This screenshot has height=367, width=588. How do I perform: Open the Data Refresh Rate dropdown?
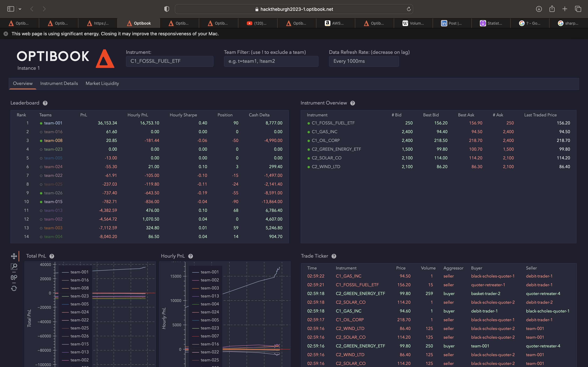363,61
